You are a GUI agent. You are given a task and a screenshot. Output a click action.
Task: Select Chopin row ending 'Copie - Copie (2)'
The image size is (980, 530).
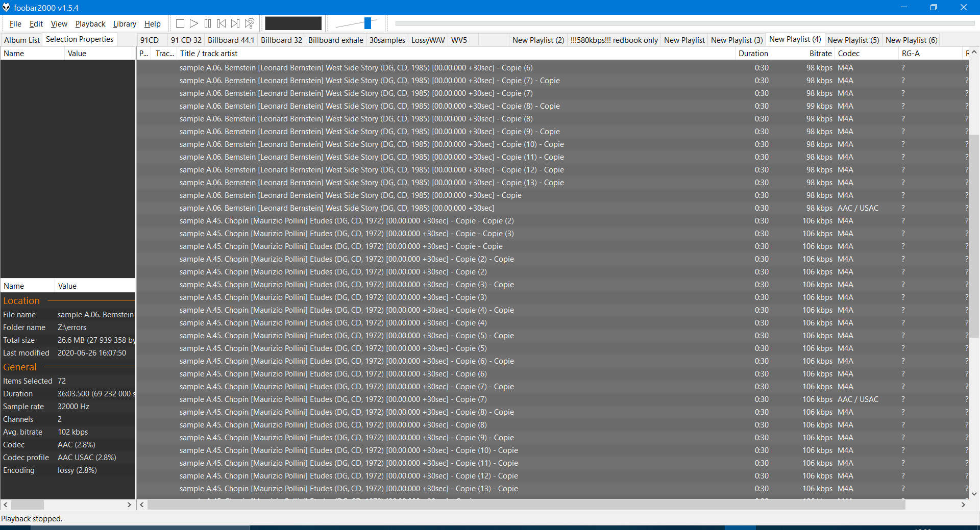pos(552,221)
